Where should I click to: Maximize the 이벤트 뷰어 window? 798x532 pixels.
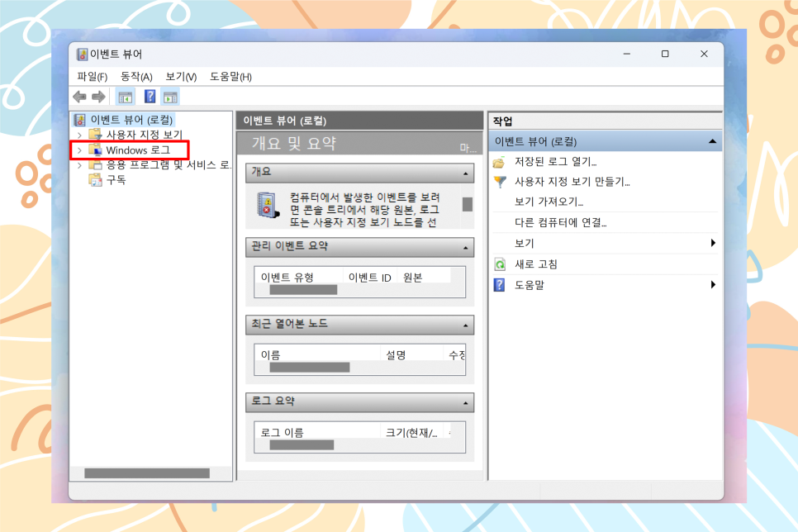click(x=665, y=54)
